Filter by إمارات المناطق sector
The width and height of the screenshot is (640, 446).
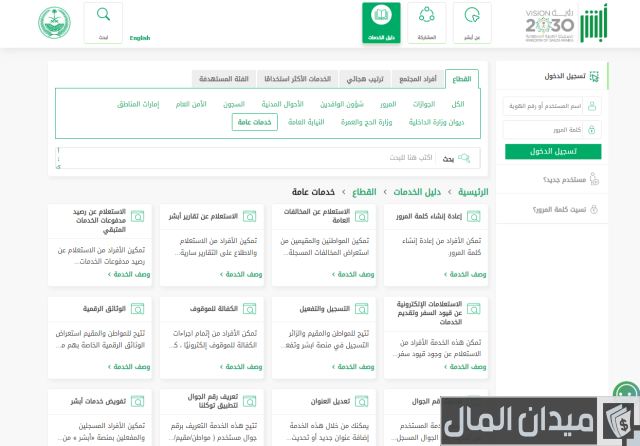pyautogui.click(x=138, y=104)
